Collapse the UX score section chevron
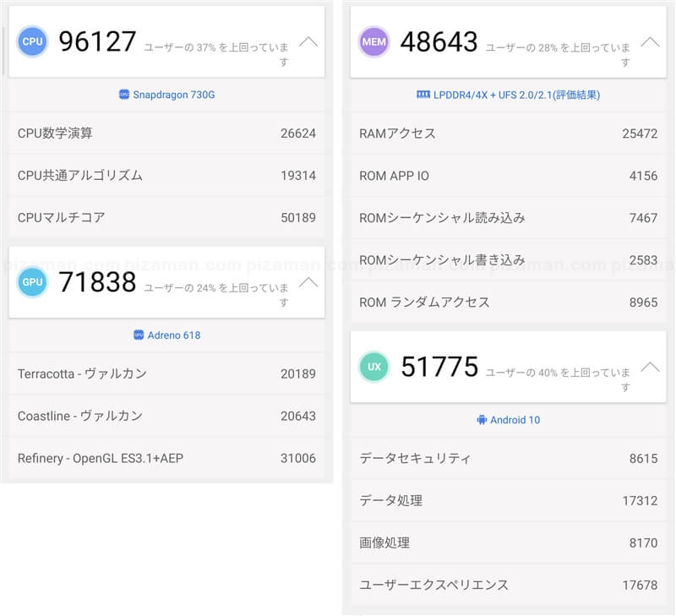The width and height of the screenshot is (676, 616). [649, 367]
